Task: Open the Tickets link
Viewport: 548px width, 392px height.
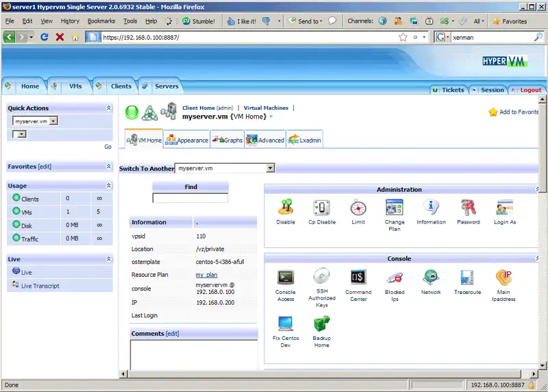Action: point(453,90)
